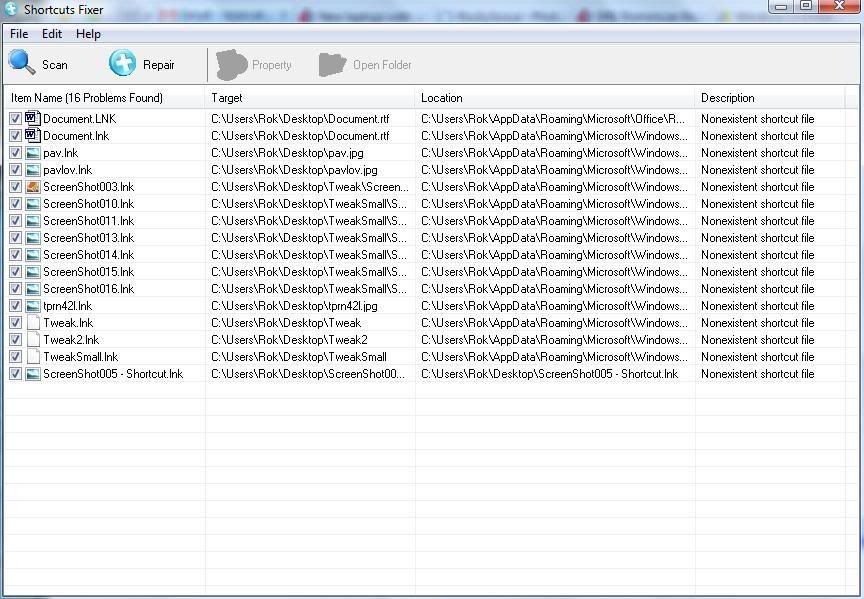Click the Property toolbar button
864x599 pixels.
(x=253, y=64)
